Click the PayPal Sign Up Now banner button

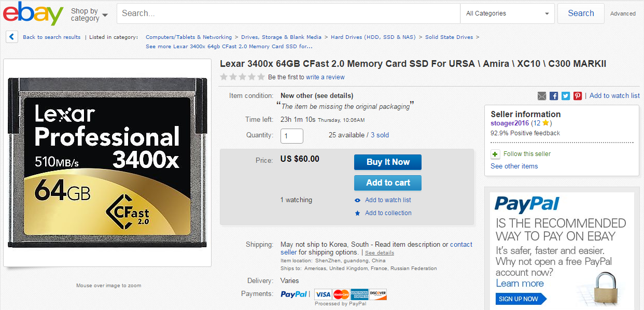tap(519, 299)
